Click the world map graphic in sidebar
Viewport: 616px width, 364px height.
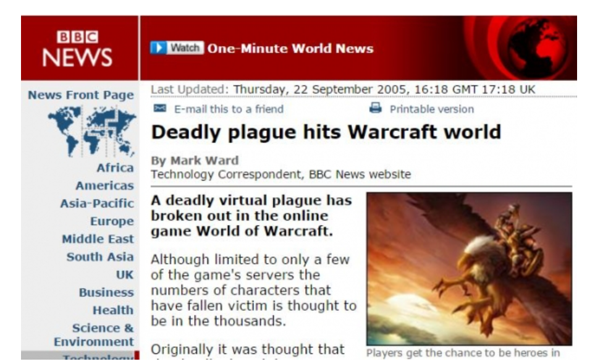[92, 131]
